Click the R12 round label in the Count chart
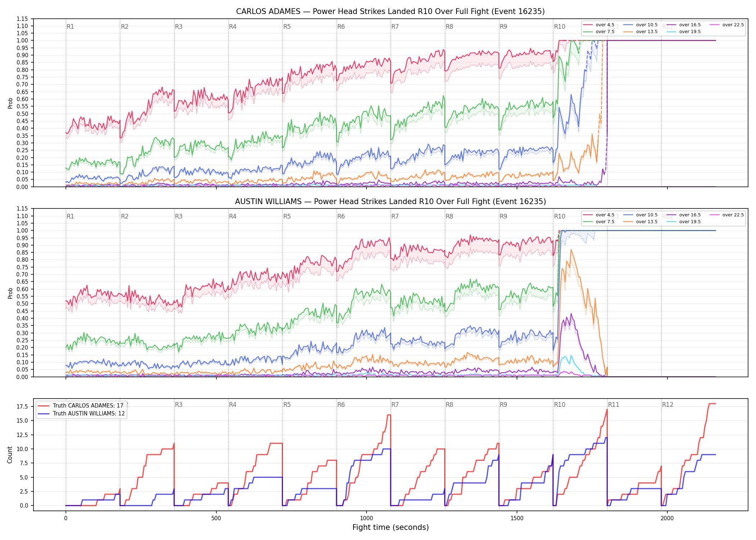 coord(667,405)
